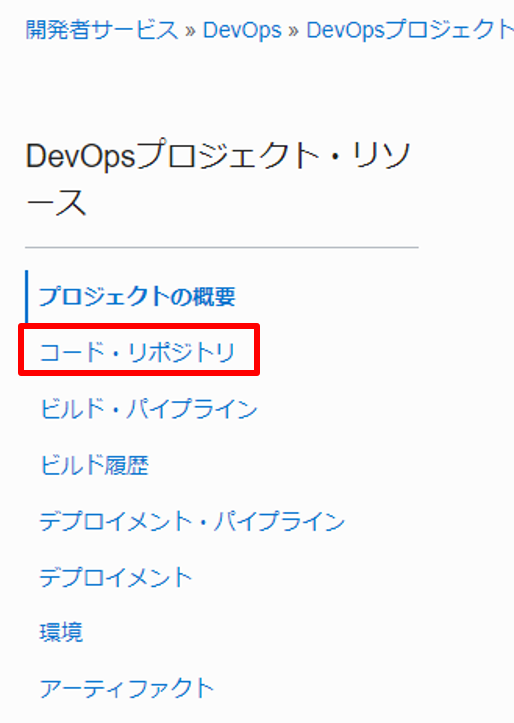Select ビルド・パイプライン in the resources list
The image size is (514, 723).
click(x=148, y=409)
